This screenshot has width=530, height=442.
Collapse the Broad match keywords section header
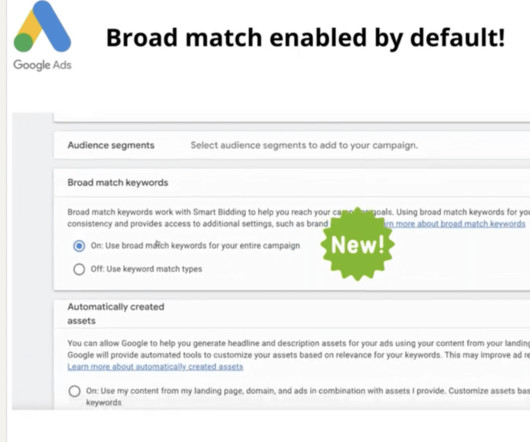tap(292, 182)
